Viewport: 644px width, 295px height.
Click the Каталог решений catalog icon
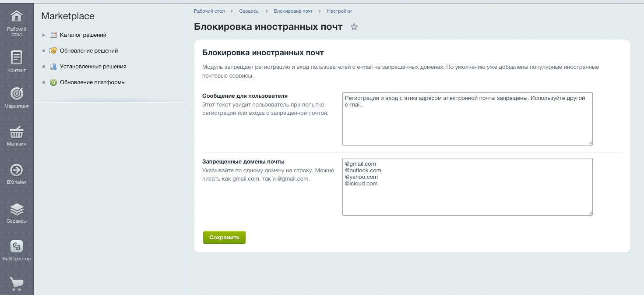(x=53, y=35)
